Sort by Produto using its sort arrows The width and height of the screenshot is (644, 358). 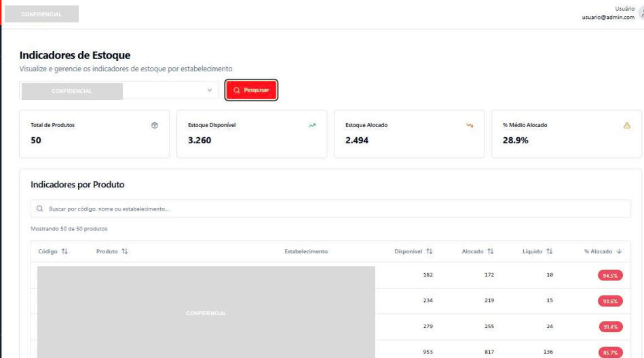point(124,251)
